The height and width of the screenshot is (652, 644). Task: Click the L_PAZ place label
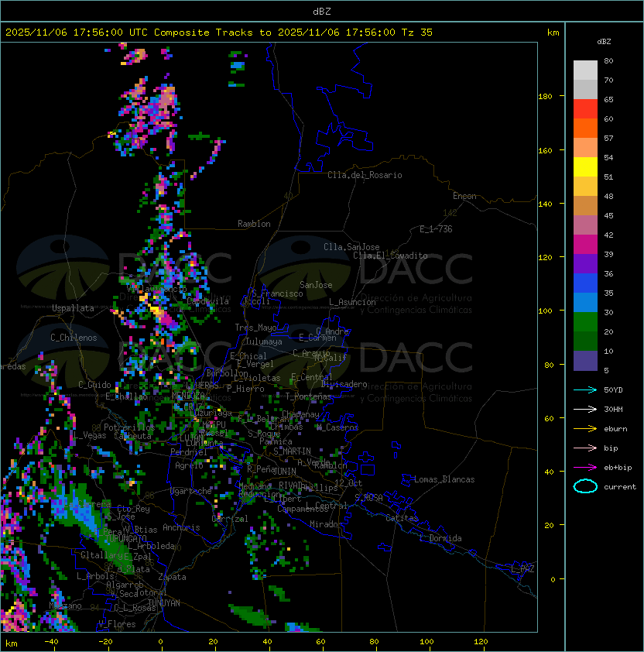pos(522,569)
